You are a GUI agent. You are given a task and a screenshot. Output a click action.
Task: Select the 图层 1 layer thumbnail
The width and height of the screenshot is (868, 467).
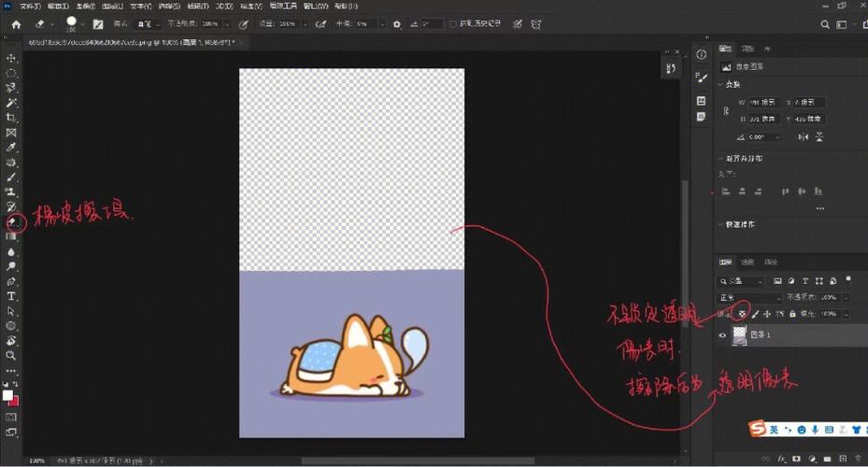(740, 334)
